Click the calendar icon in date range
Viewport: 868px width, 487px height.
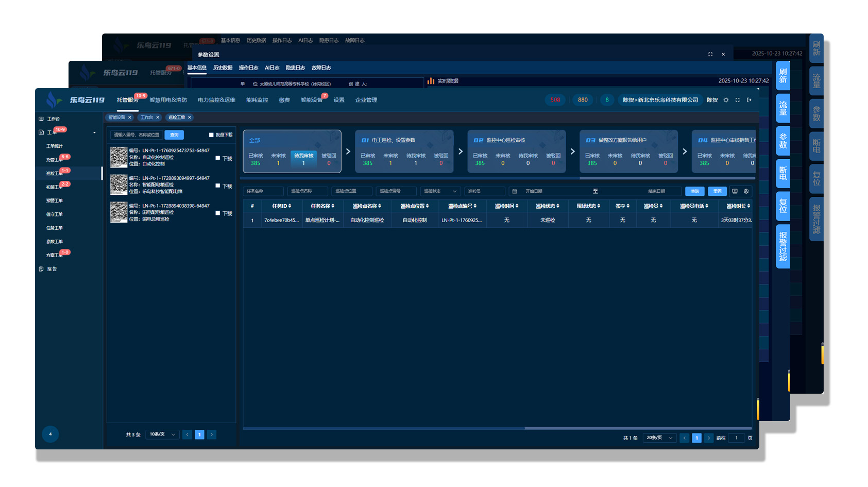point(514,191)
